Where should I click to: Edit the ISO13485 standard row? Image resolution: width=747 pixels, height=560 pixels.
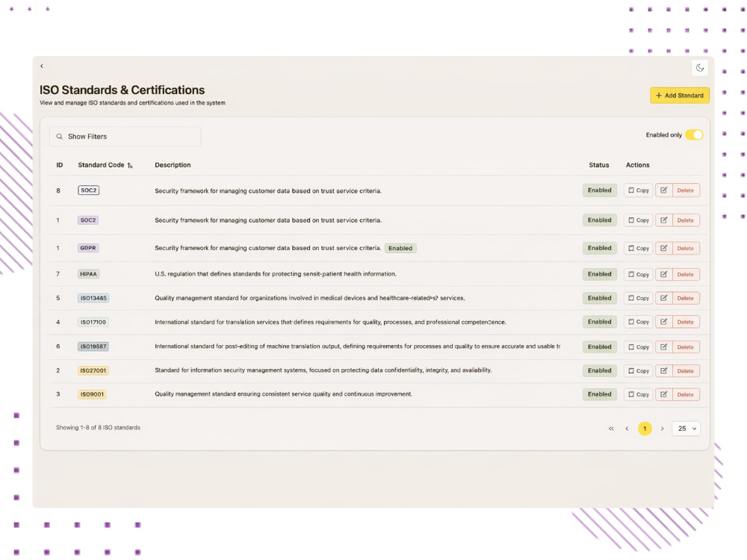(x=663, y=299)
